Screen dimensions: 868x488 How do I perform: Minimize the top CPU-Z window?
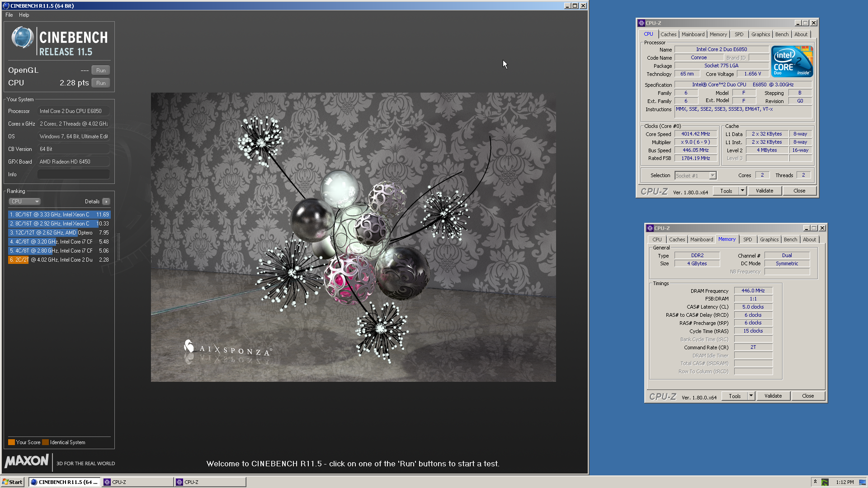(x=798, y=23)
